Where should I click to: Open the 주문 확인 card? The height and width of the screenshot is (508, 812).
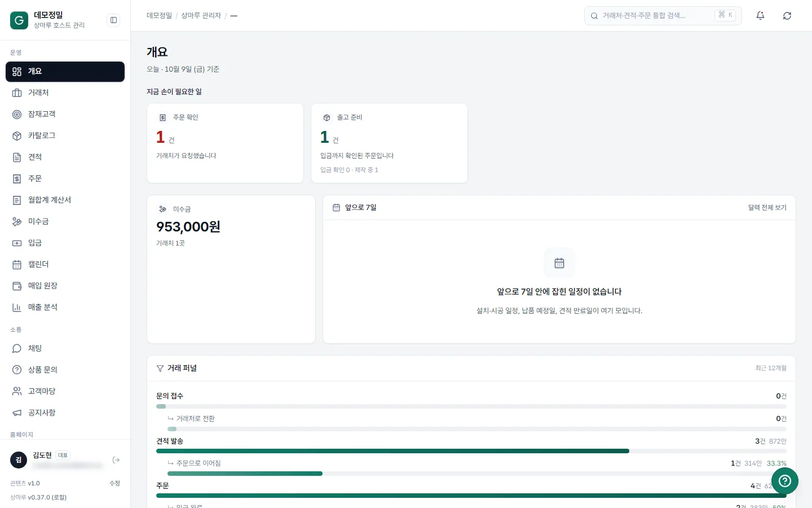tap(225, 143)
